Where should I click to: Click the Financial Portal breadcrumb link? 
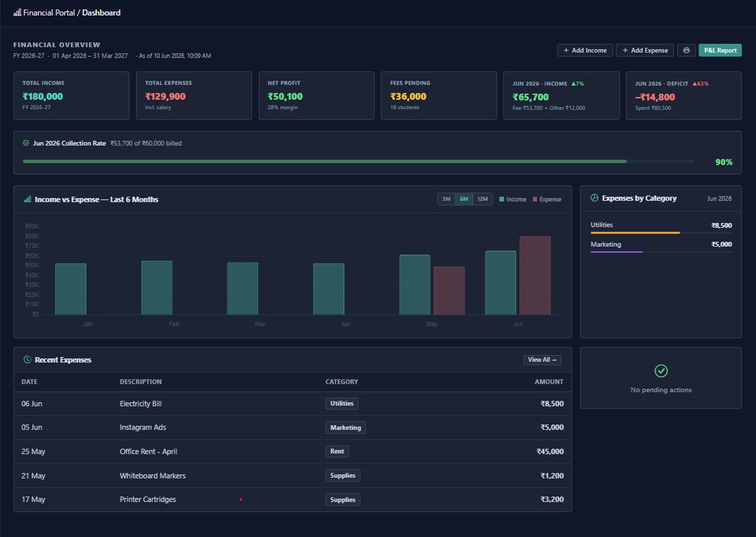pyautogui.click(x=49, y=13)
